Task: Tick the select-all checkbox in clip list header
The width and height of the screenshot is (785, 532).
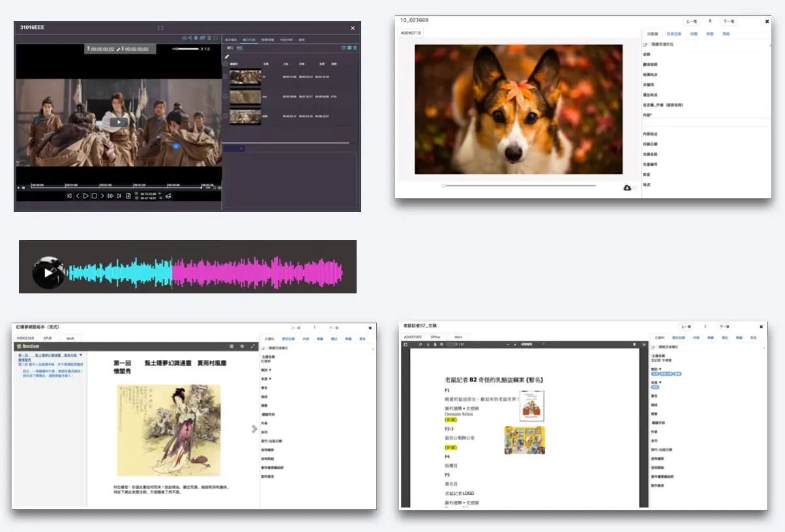Action: [226, 64]
